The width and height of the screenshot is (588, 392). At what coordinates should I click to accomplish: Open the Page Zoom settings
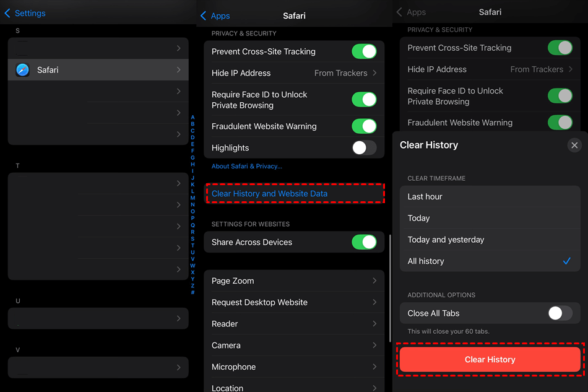point(294,281)
